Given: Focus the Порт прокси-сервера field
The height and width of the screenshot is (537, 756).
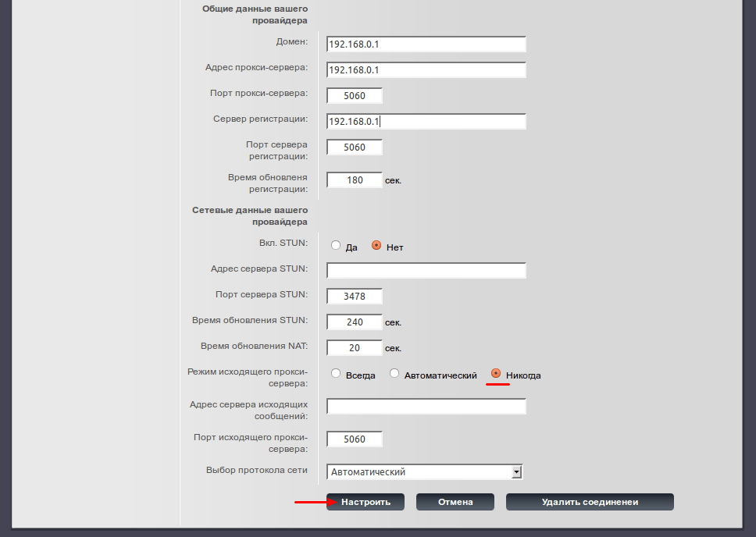Looking at the screenshot, I should (355, 96).
